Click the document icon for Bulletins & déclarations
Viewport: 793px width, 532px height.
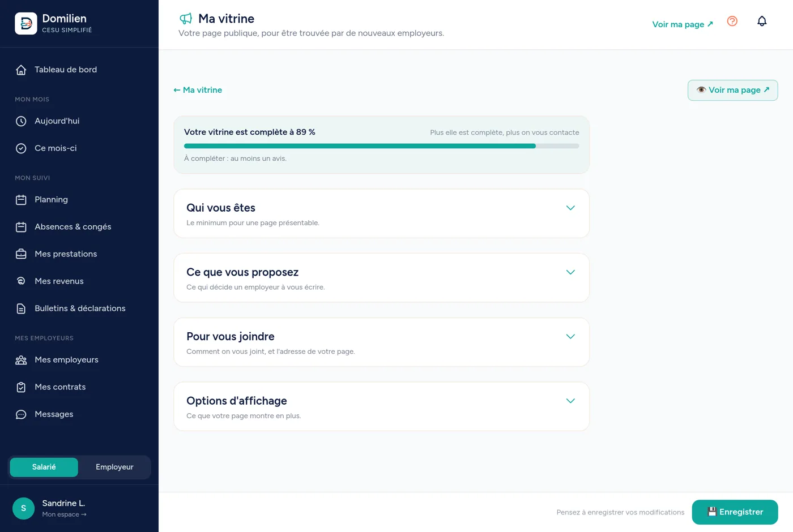coord(21,308)
